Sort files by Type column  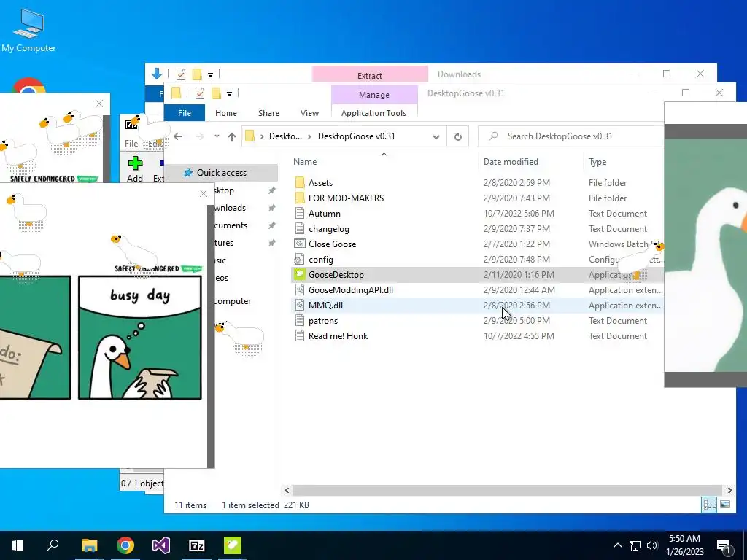(597, 162)
